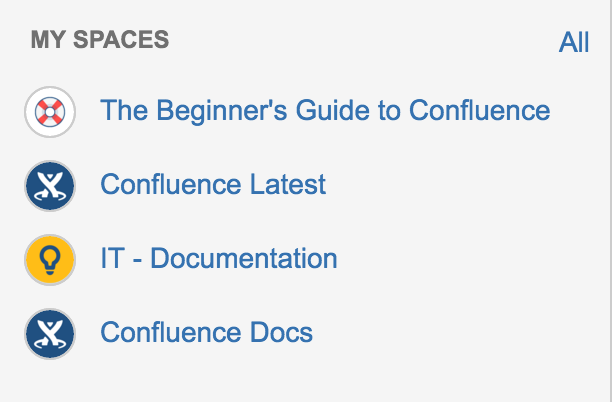Open the Confluence Latest space link
This screenshot has width=612, height=402.
coord(213,185)
